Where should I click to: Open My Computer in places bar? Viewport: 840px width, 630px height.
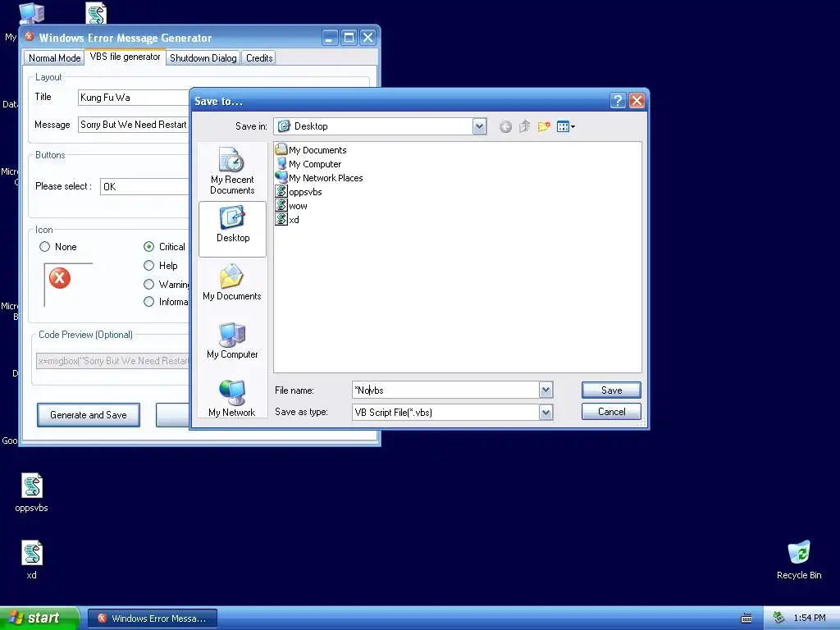(232, 340)
